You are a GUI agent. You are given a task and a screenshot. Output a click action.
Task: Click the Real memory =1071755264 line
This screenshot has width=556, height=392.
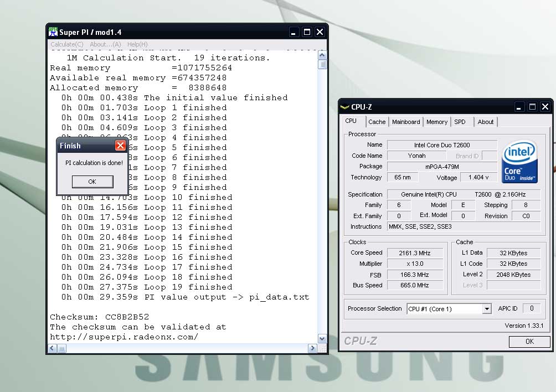point(141,68)
